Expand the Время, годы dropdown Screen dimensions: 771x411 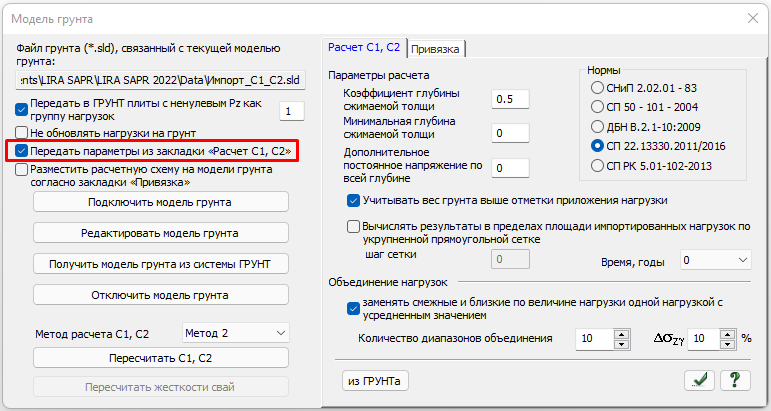715,260
